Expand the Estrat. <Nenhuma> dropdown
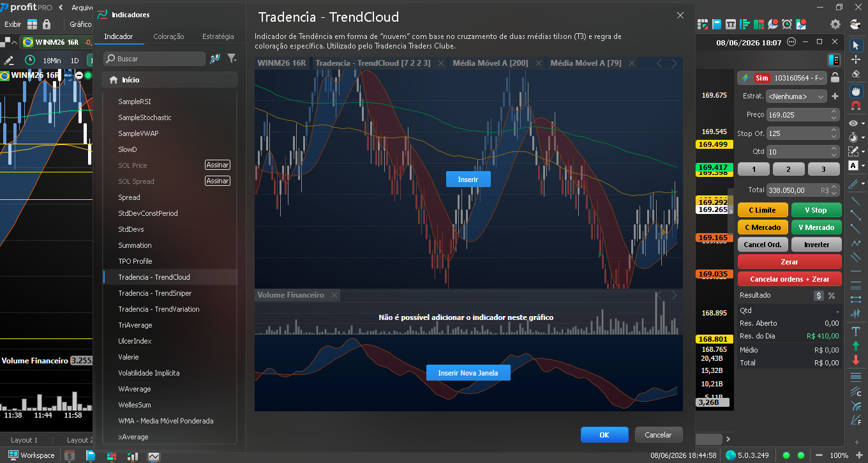Image resolution: width=868 pixels, height=463 pixels. pos(797,96)
